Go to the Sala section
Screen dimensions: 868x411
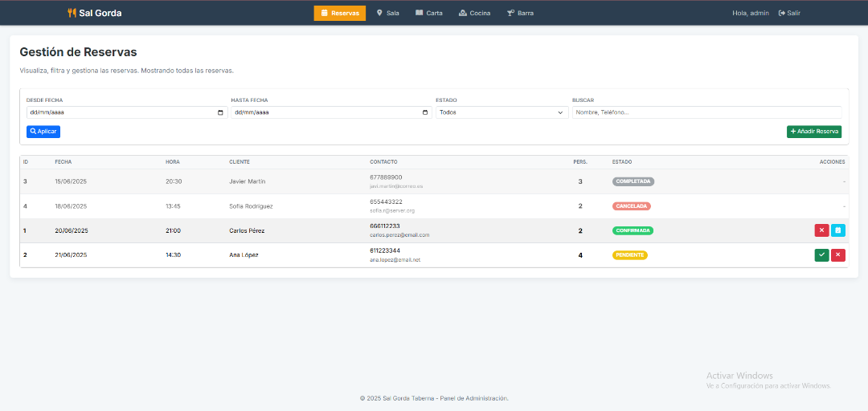pos(387,13)
